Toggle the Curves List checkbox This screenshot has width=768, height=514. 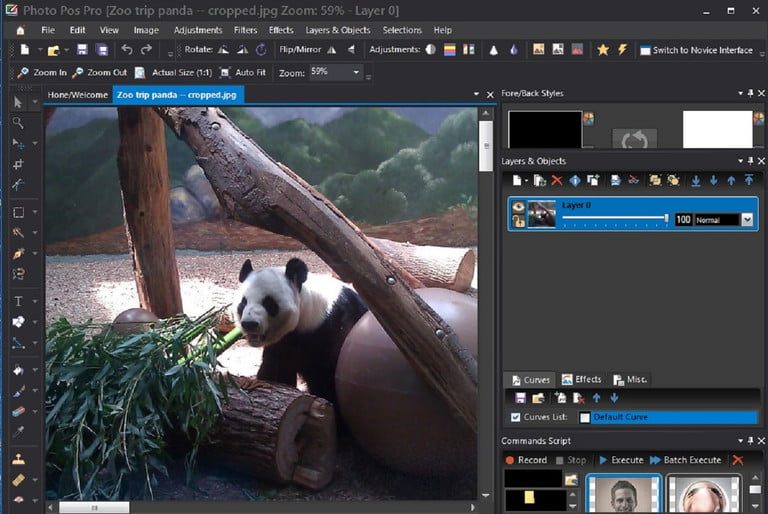click(515, 417)
